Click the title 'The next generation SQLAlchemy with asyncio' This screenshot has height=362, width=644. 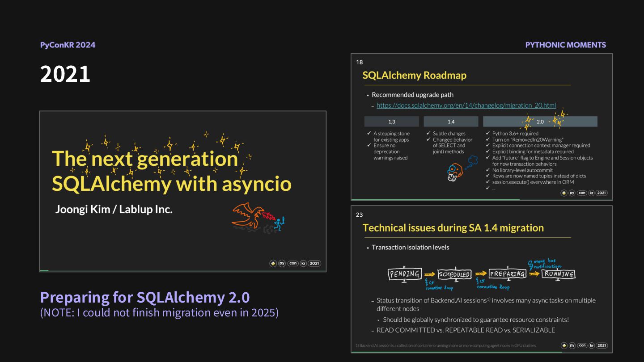coord(172,171)
